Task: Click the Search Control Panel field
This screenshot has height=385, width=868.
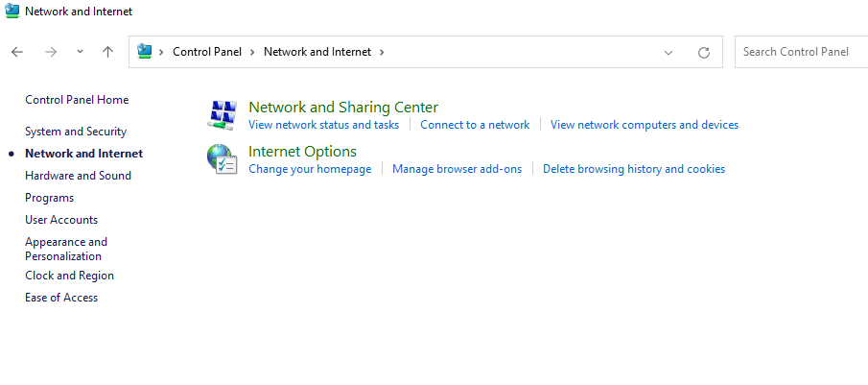Action: pyautogui.click(x=801, y=52)
